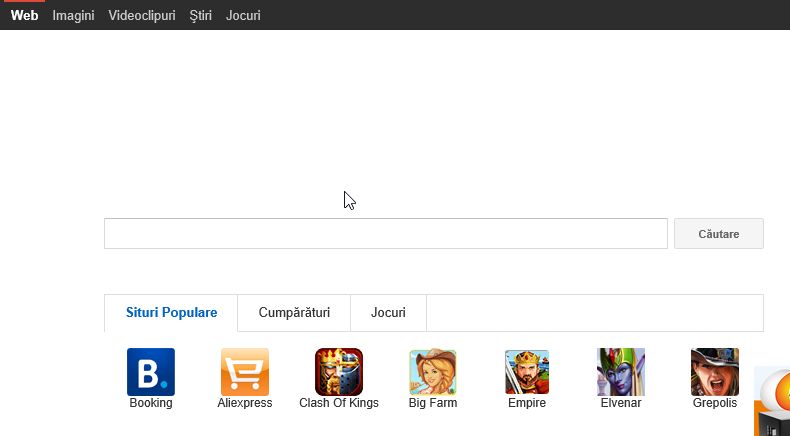This screenshot has height=436, width=790.
Task: Click the Căutare search button
Action: pos(718,234)
